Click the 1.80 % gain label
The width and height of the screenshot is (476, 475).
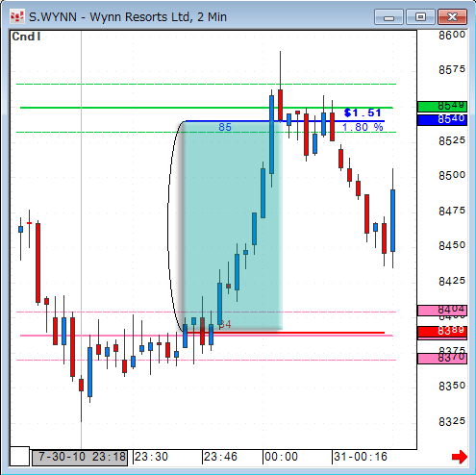coord(363,128)
